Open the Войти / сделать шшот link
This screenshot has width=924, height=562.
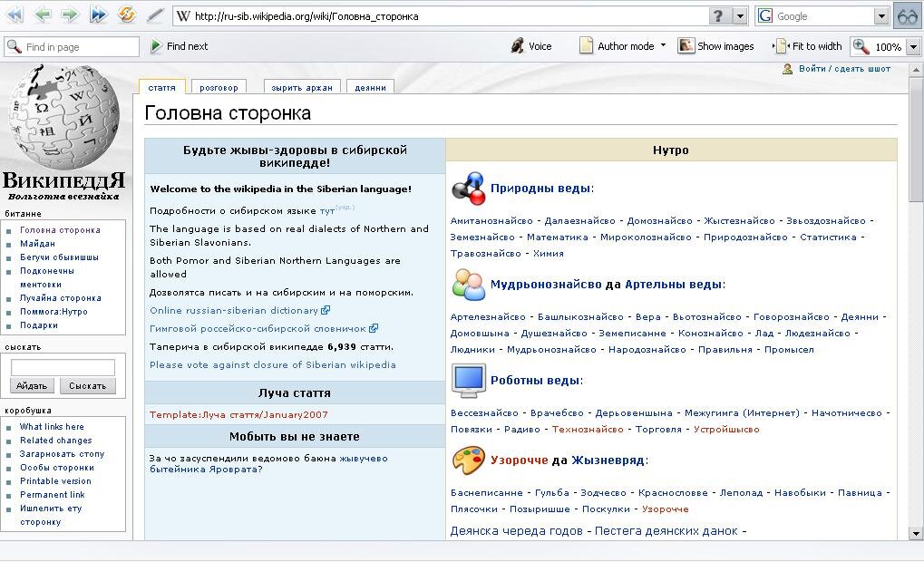coord(844,69)
